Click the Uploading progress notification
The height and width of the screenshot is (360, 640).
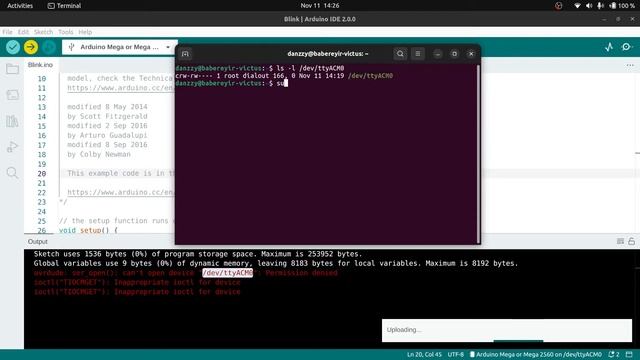tap(507, 330)
